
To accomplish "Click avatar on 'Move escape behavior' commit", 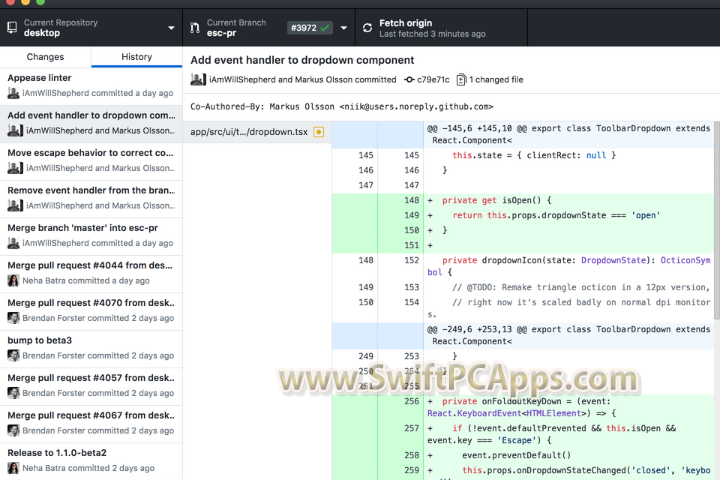I will coord(15,168).
